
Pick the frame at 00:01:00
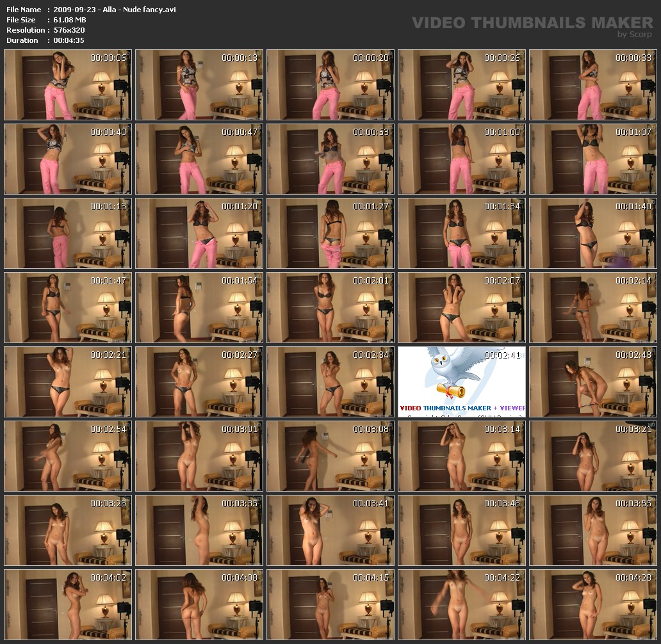pos(461,159)
